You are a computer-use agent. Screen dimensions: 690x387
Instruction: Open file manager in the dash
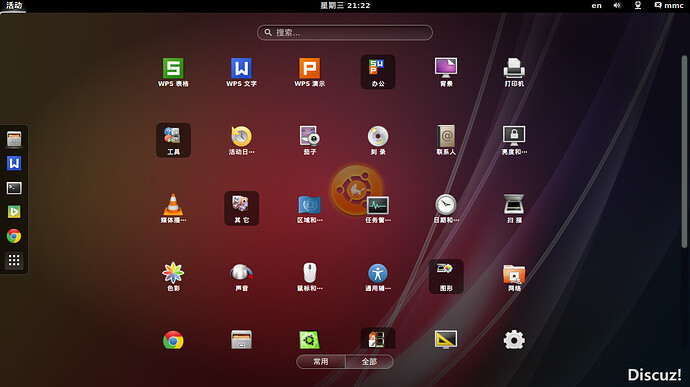coord(14,139)
